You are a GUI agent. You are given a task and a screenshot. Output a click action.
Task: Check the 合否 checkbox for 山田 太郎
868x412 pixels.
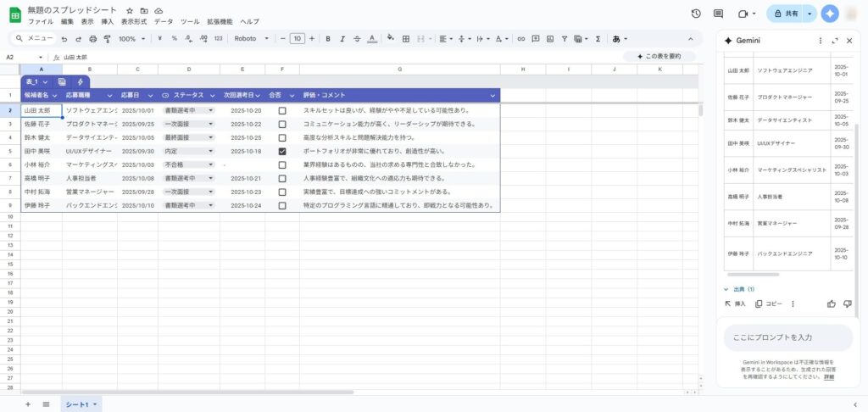(x=282, y=110)
